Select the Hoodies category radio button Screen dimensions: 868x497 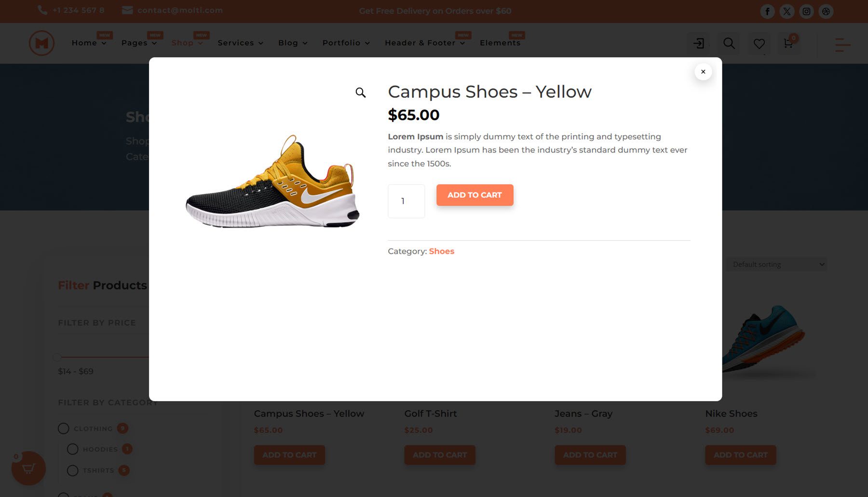click(x=73, y=449)
